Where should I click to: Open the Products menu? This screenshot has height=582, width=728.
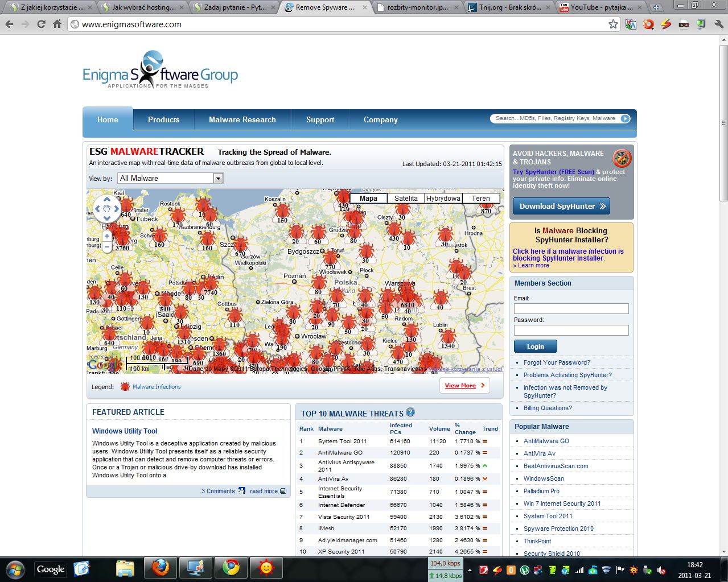pyautogui.click(x=163, y=119)
